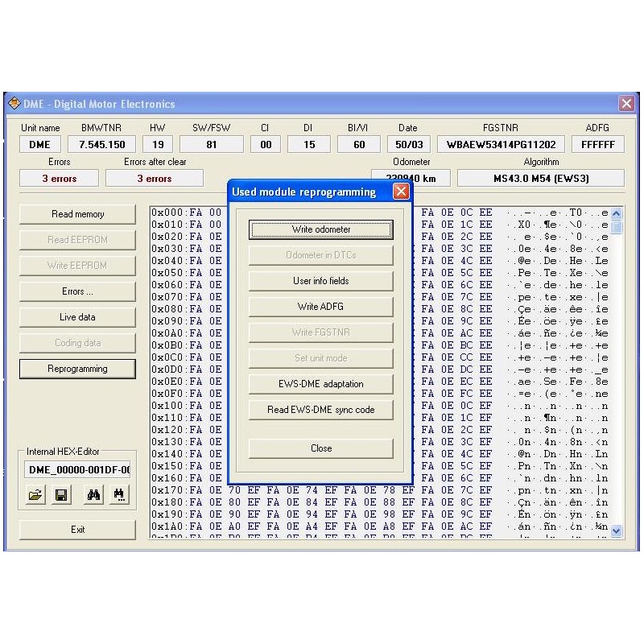
Task: Click the CI field showing 00
Action: [x=266, y=145]
